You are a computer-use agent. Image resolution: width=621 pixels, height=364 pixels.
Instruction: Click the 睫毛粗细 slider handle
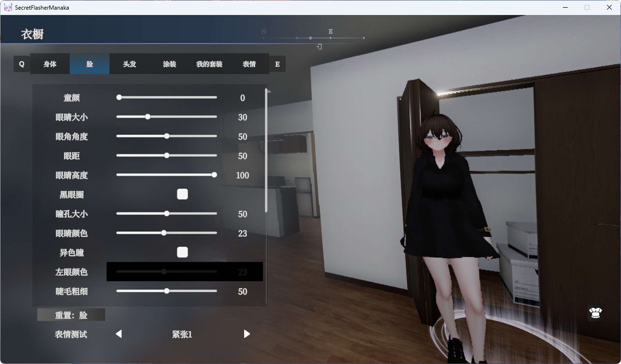pos(167,291)
